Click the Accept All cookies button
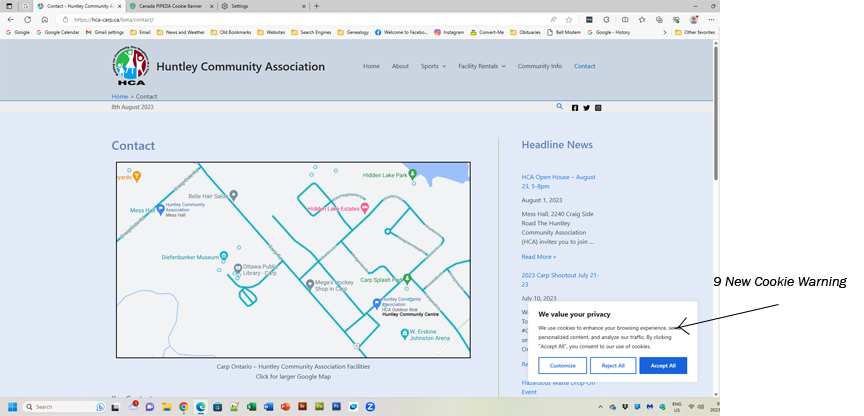 pyautogui.click(x=663, y=365)
